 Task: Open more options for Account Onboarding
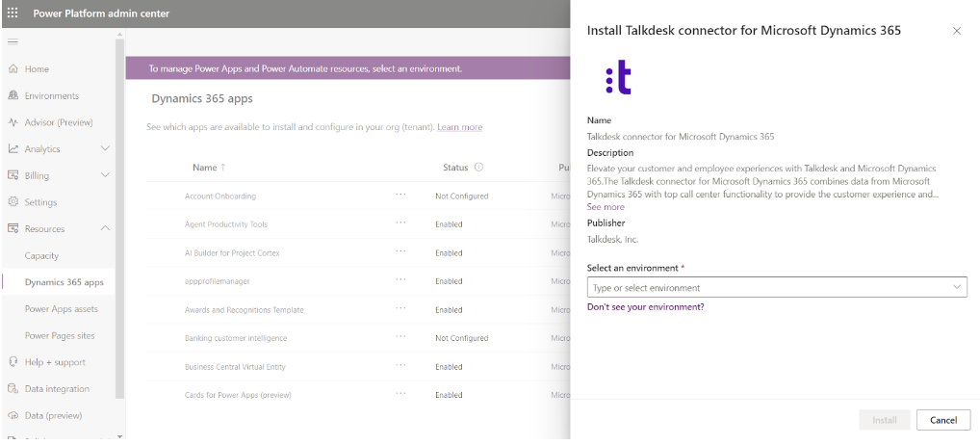[400, 195]
